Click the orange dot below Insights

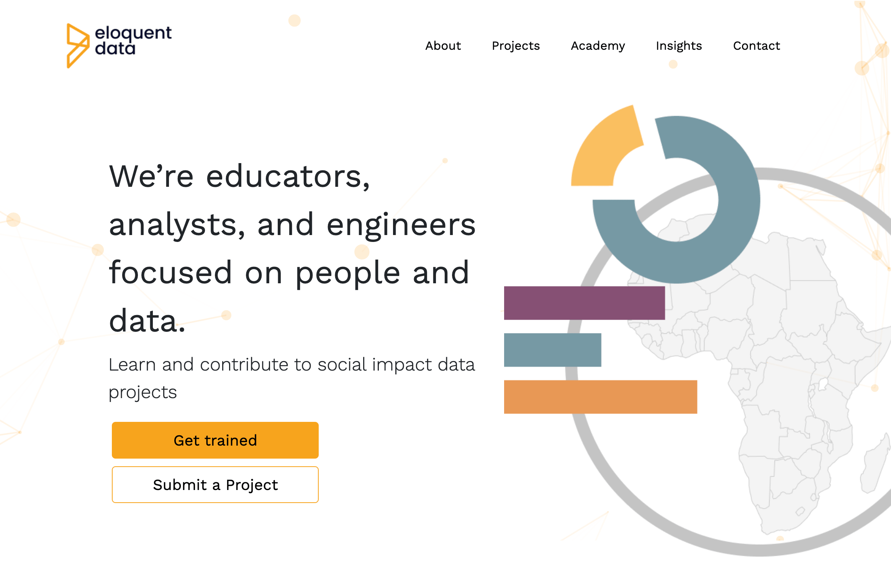(673, 64)
